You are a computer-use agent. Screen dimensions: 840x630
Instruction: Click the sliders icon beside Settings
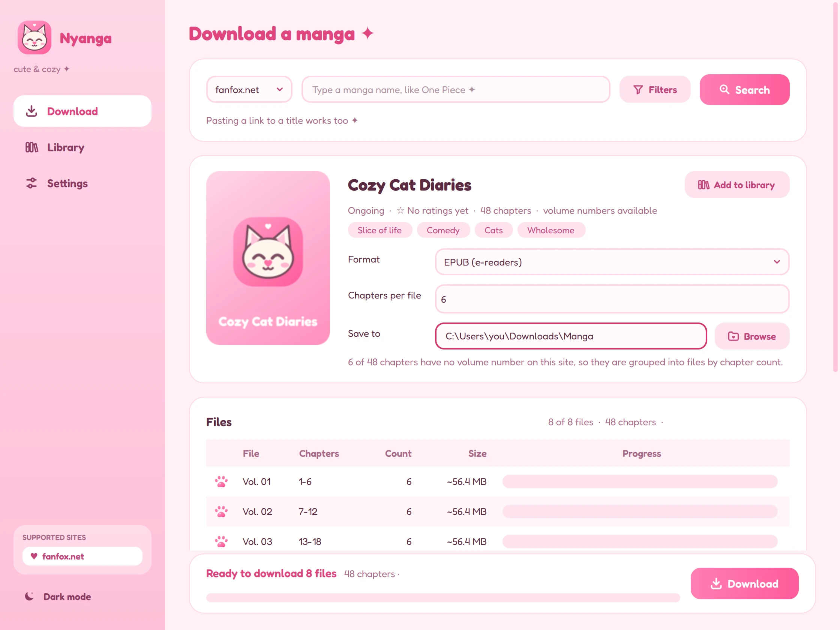31,183
